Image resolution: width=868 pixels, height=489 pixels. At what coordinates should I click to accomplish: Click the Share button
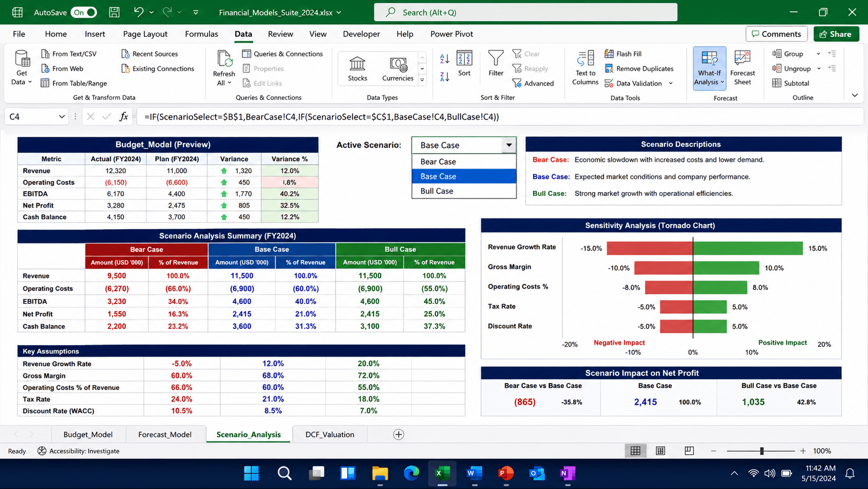point(836,34)
